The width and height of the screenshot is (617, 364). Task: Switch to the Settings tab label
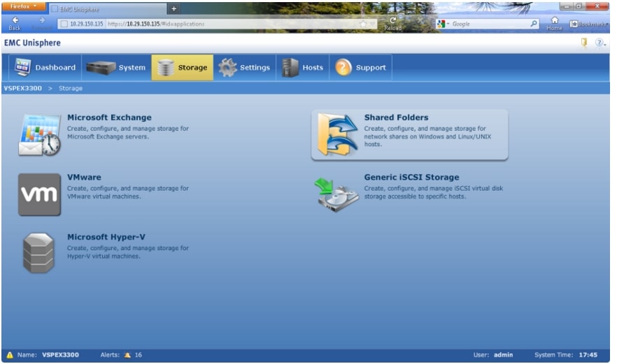pyautogui.click(x=255, y=68)
